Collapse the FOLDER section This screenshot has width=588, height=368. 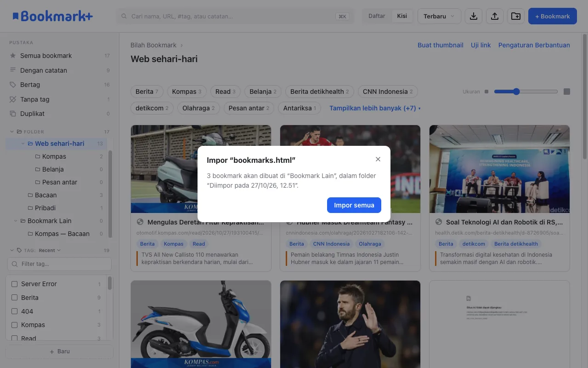pyautogui.click(x=12, y=132)
